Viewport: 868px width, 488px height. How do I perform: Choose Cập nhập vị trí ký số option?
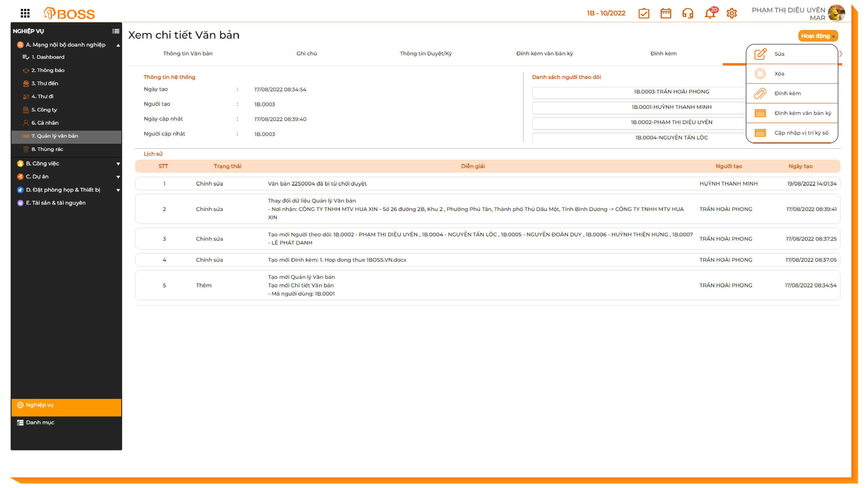click(801, 133)
